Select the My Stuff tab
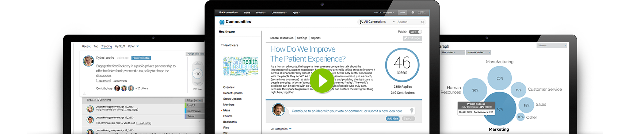Screen dimensions: 644x134 pos(120,46)
